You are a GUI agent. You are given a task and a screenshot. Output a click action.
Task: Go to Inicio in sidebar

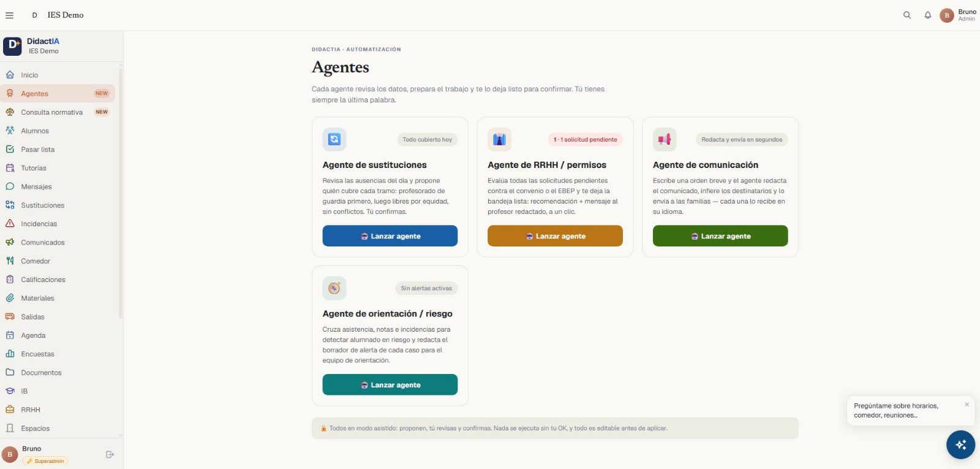tap(58, 75)
